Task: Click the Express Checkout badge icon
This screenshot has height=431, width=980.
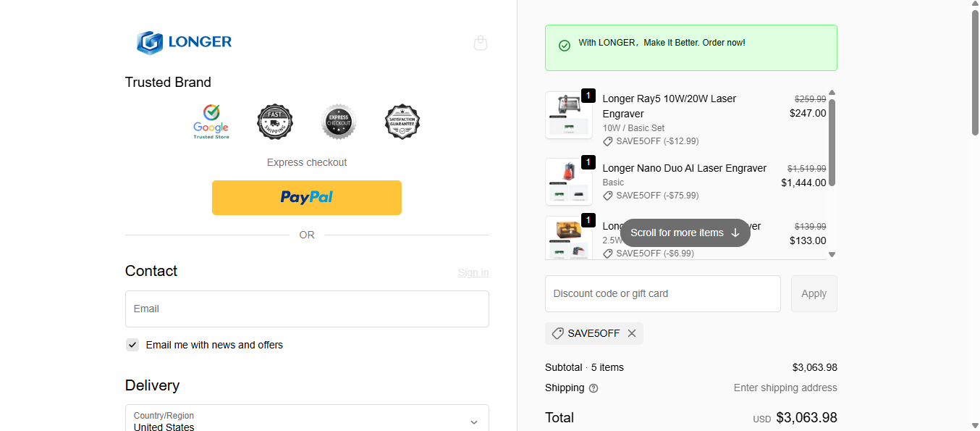Action: pos(339,122)
